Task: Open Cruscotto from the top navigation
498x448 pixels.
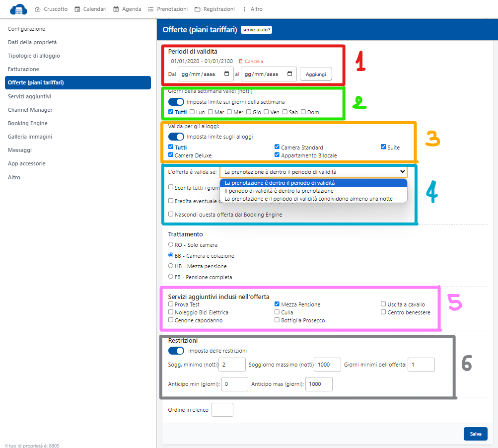Action: coord(51,9)
